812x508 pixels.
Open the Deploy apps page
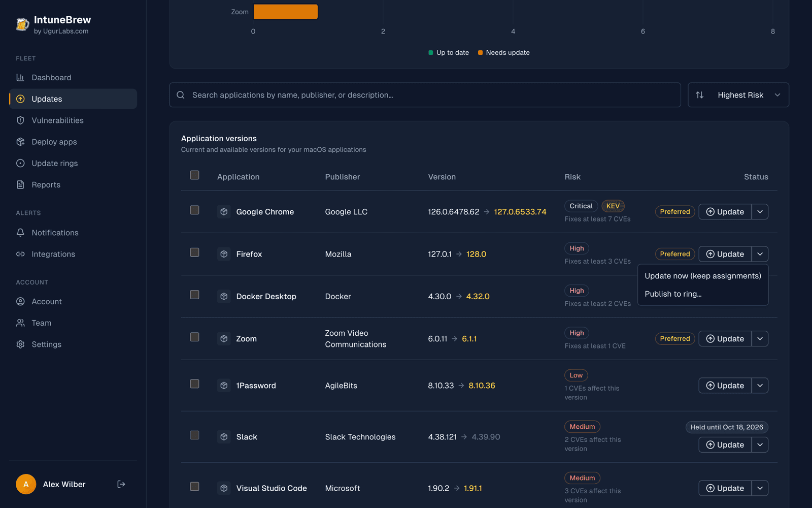pyautogui.click(x=73, y=142)
